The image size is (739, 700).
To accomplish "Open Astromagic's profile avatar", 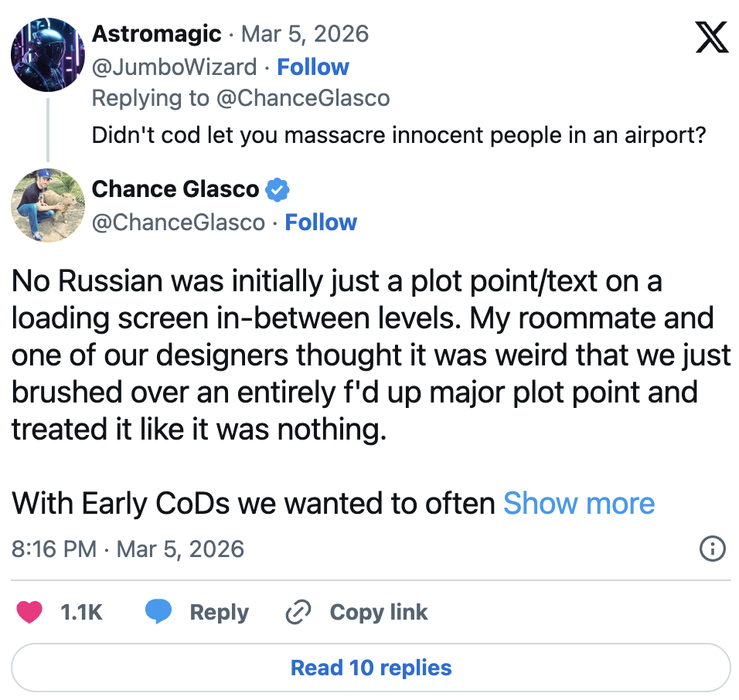I will [48, 55].
